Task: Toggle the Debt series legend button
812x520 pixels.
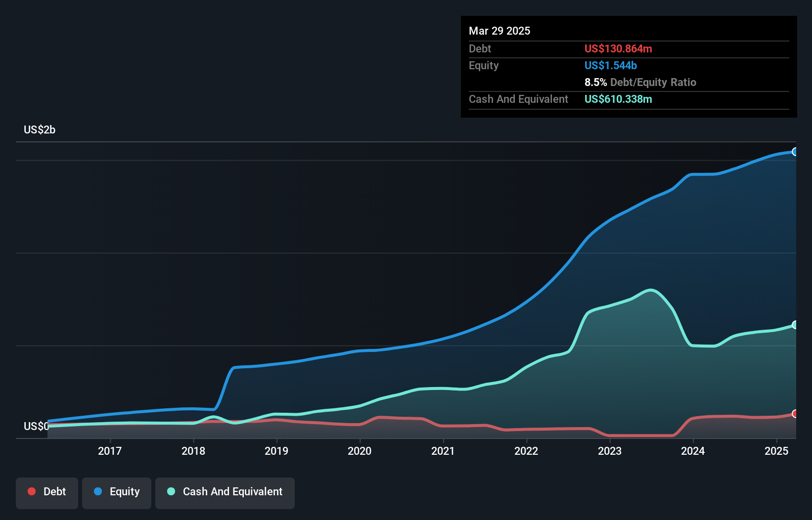Action: click(x=47, y=493)
